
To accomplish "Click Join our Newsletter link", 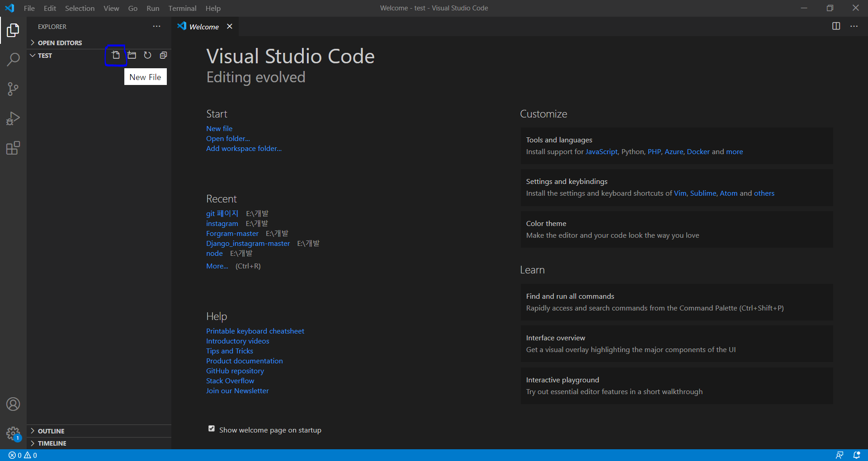I will [237, 390].
